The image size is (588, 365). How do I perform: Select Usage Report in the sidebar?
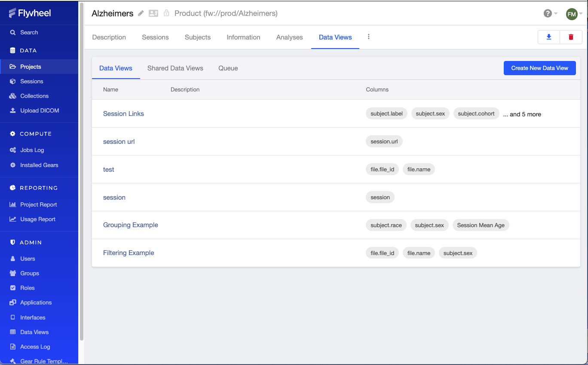coord(38,219)
